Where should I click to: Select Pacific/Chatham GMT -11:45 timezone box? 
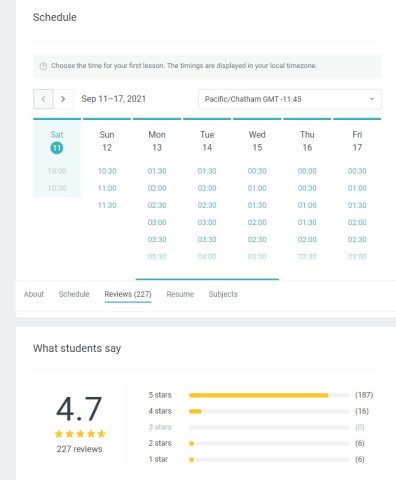[x=290, y=99]
